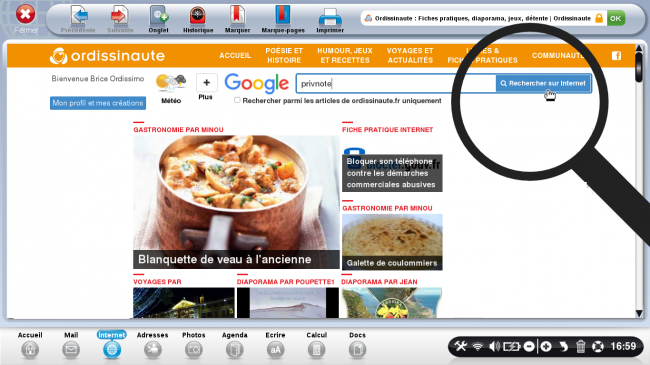This screenshot has width=650, height=365.
Task: Click the padlock security icon in address bar
Action: tap(599, 18)
